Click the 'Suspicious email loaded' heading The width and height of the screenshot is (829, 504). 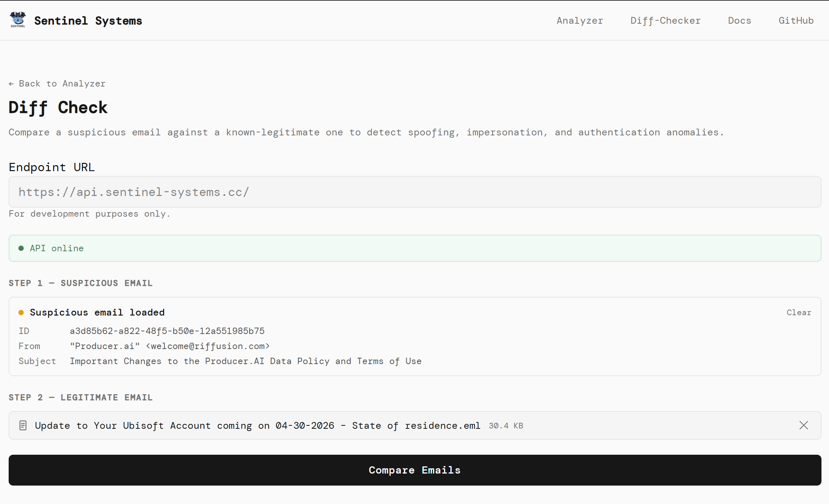97,313
